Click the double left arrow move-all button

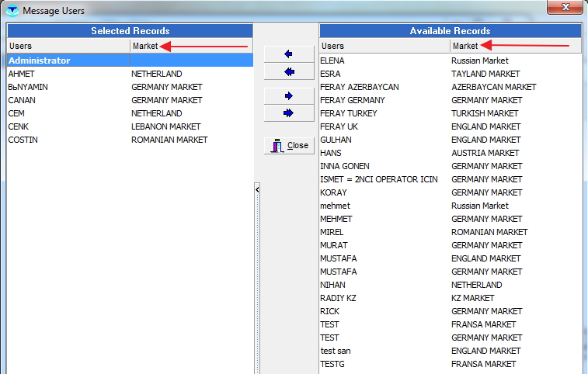[289, 71]
